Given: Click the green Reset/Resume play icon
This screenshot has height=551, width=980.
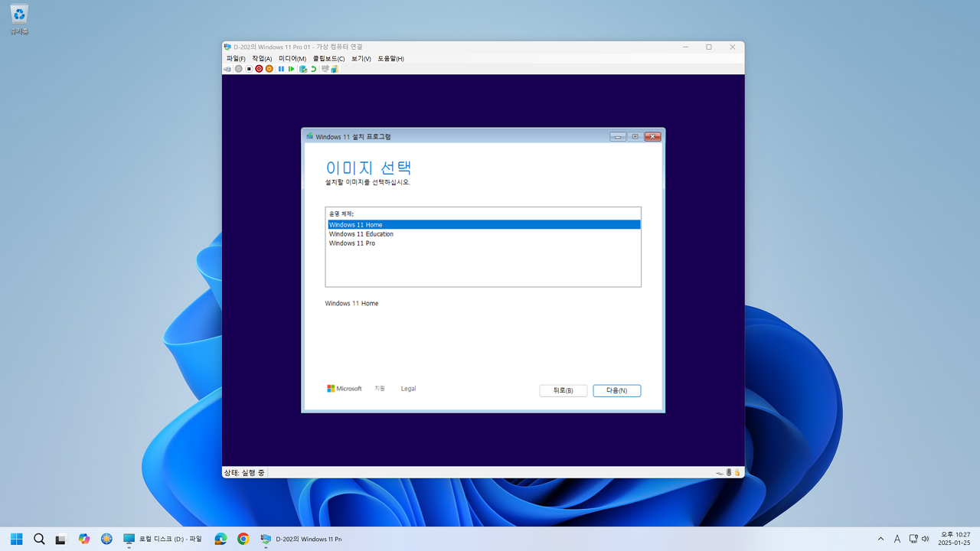Looking at the screenshot, I should [291, 69].
